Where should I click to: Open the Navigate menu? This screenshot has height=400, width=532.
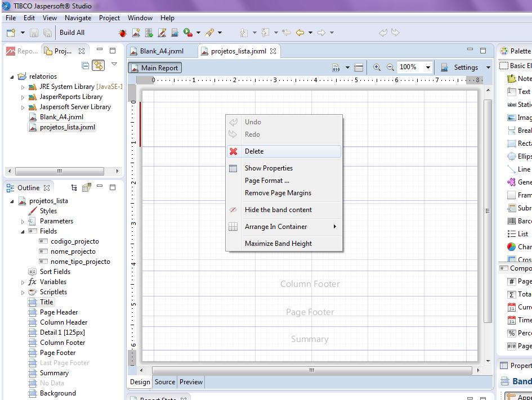pos(78,18)
